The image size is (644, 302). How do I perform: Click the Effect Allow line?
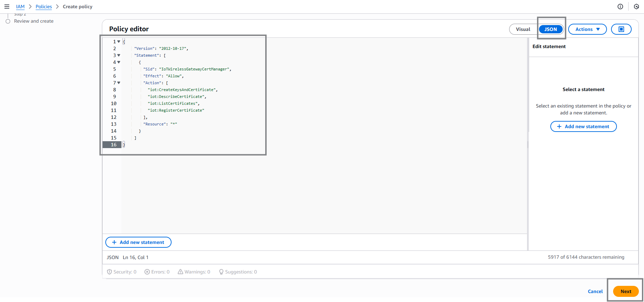coord(164,76)
